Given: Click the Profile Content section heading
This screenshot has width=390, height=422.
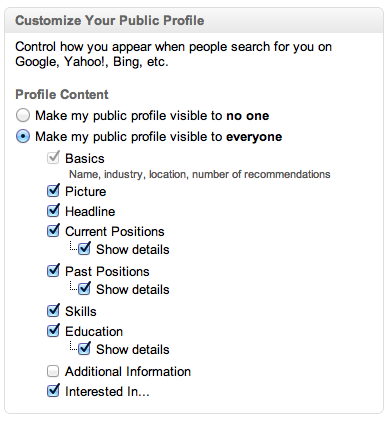Looking at the screenshot, I should tap(62, 94).
